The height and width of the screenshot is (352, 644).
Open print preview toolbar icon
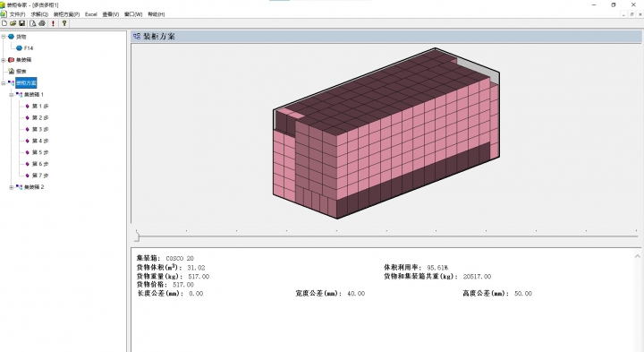(33, 23)
